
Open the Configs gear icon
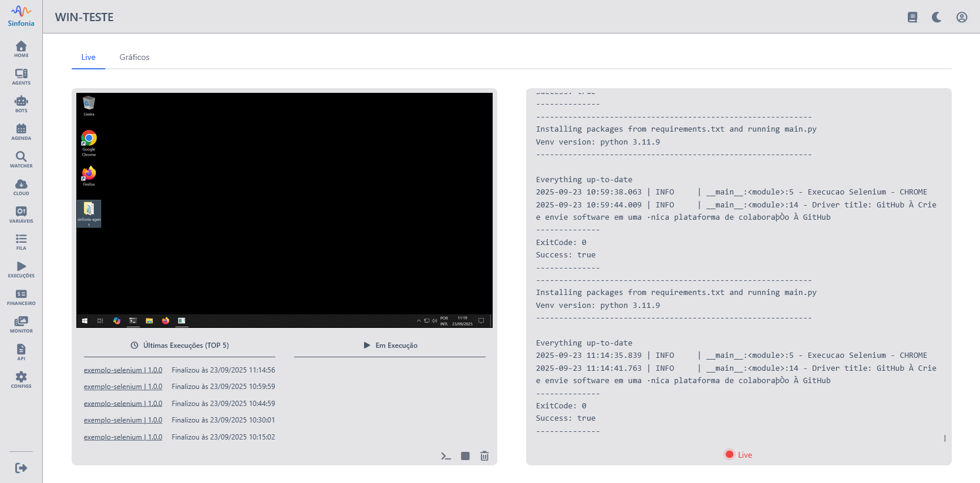tap(21, 380)
